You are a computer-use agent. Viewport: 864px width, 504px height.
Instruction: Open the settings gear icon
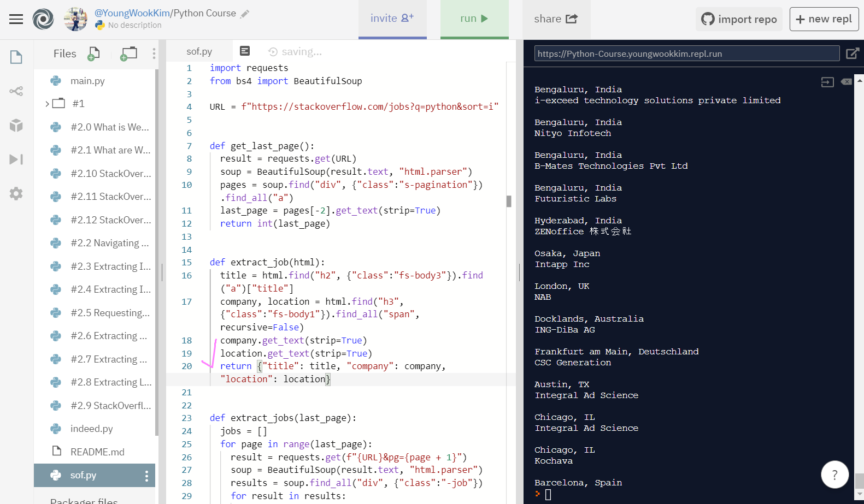coord(16,193)
